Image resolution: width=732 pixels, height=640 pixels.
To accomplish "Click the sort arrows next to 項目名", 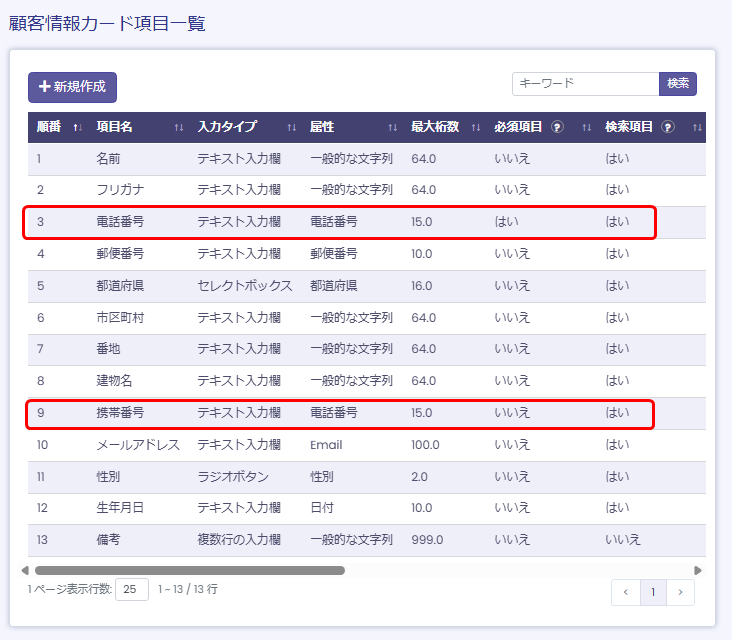I will point(179,127).
